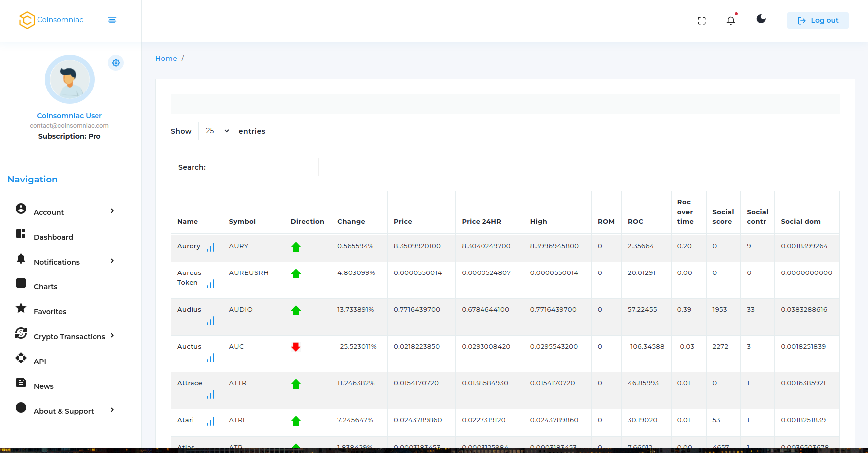Screen dimensions: 868x453
Task: Toggle dark mode with the moon icon
Action: 761,19
